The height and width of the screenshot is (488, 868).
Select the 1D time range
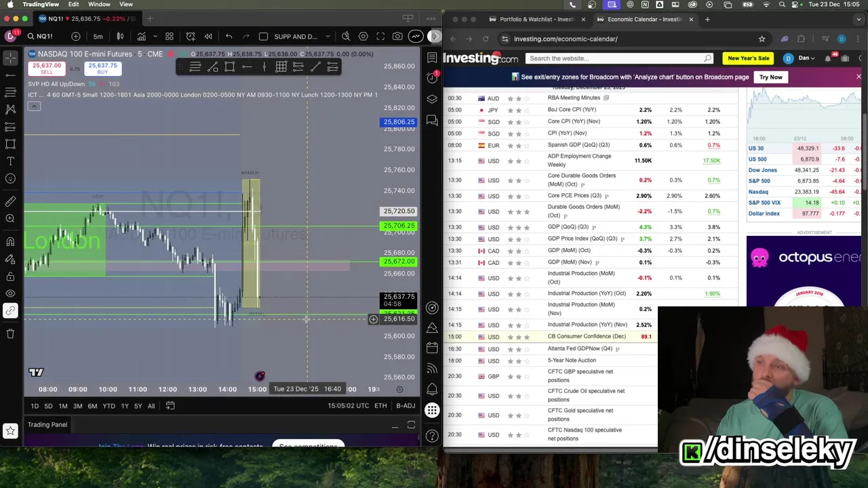[x=35, y=406]
